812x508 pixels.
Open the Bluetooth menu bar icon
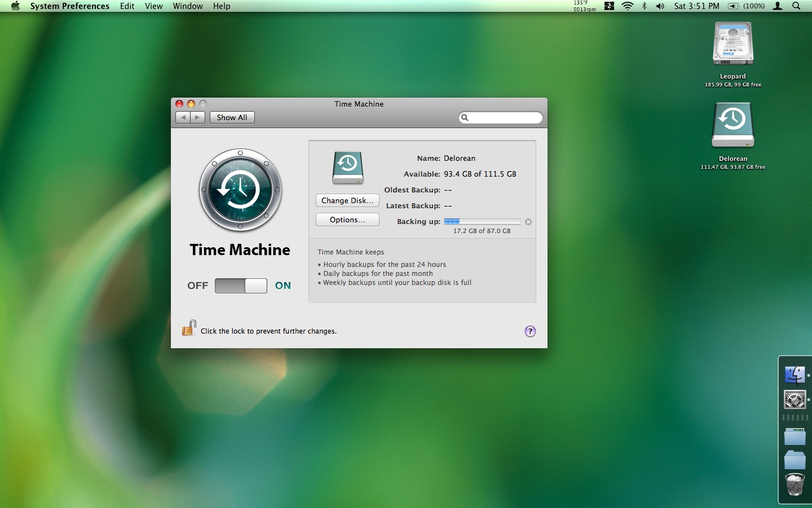[x=645, y=6]
